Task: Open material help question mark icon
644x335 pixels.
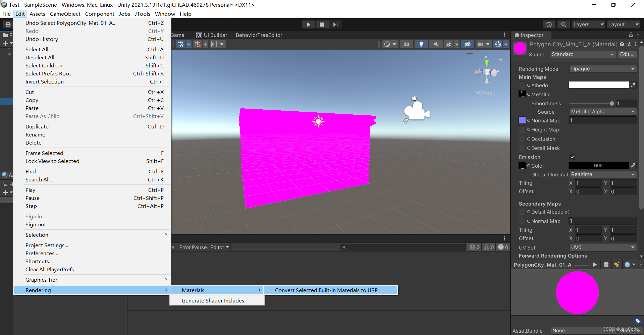Action: 622,44
